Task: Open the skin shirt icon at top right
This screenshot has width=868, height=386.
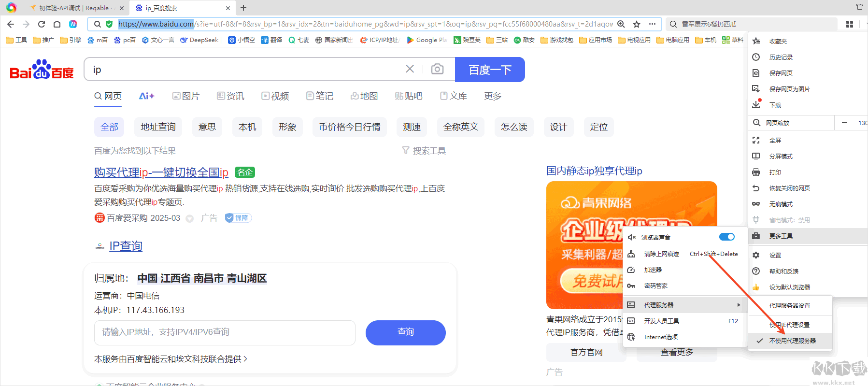Action: coord(859,7)
